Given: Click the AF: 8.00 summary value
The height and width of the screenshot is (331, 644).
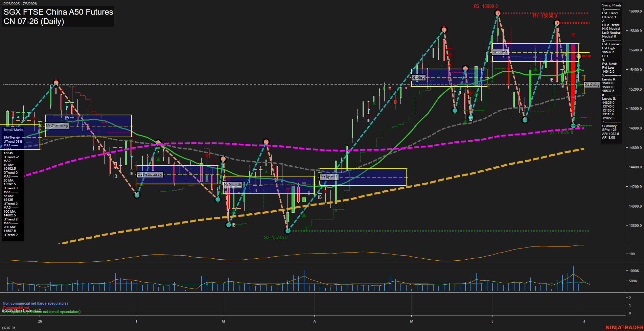Looking at the screenshot, I should click(x=608, y=138).
